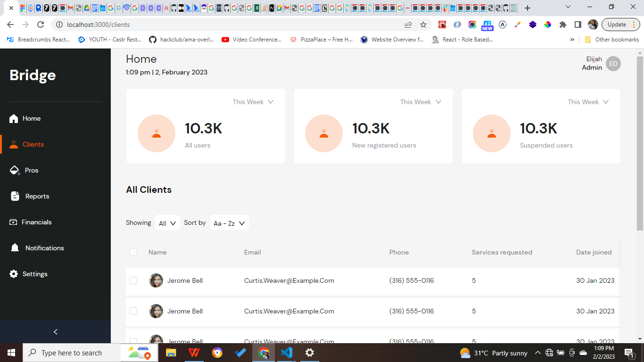Tick the checkbox of the first Jerome Bell row
644x362 pixels.
click(x=133, y=280)
